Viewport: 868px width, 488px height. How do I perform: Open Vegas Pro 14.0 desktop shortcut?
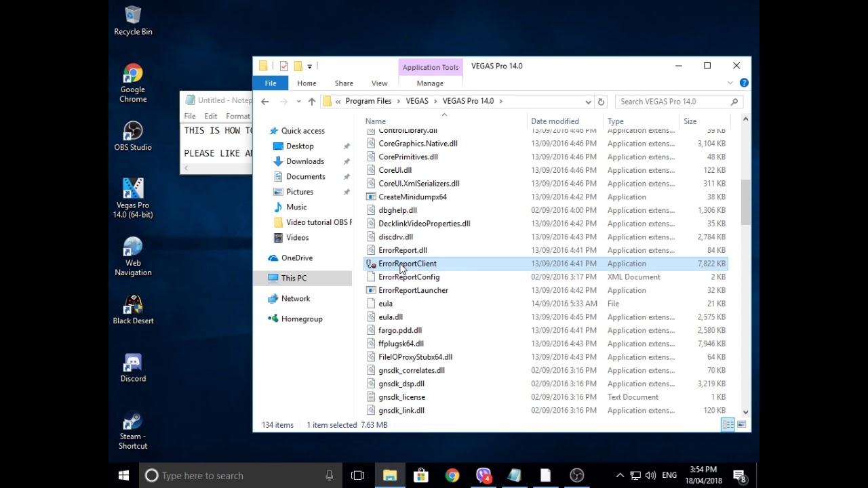(133, 197)
